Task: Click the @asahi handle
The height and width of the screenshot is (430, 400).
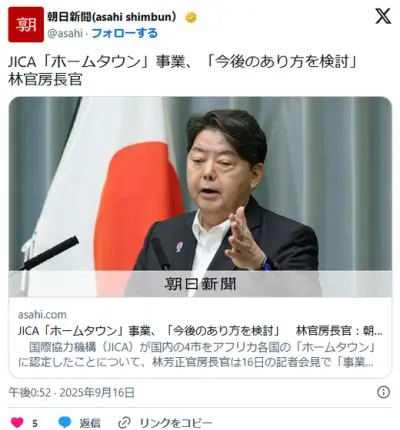Action: pyautogui.click(x=65, y=33)
